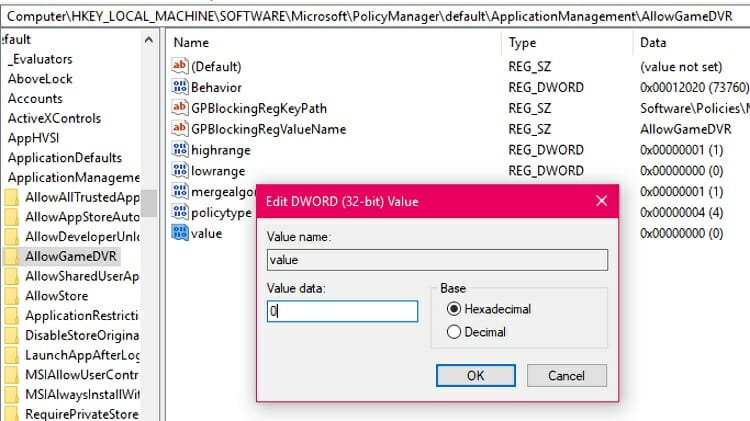
Task: Select the GPBlockingRegKeyPath value name
Action: coord(259,108)
